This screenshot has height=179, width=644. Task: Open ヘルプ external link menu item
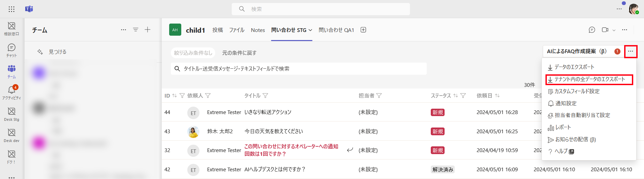coord(589,151)
